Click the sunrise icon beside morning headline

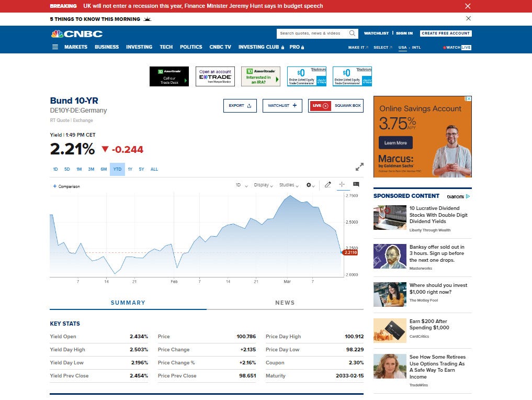(147, 19)
